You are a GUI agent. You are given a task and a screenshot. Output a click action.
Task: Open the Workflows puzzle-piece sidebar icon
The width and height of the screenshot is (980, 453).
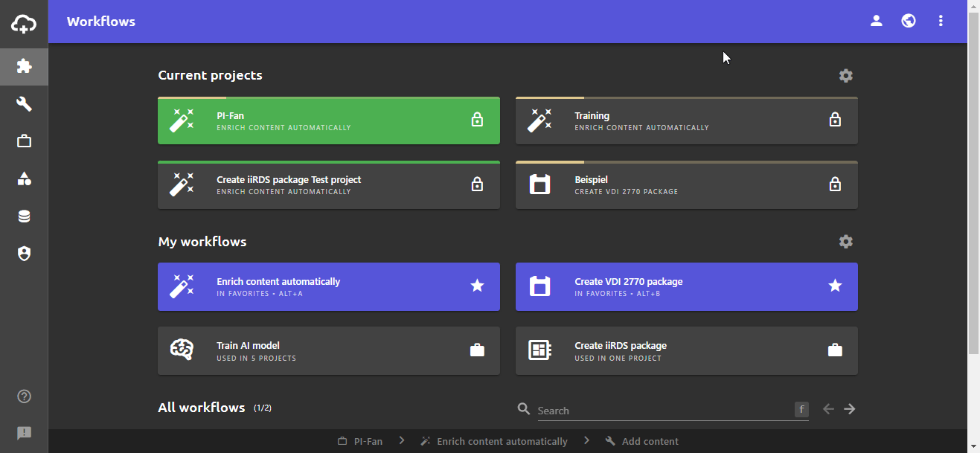[x=24, y=66]
